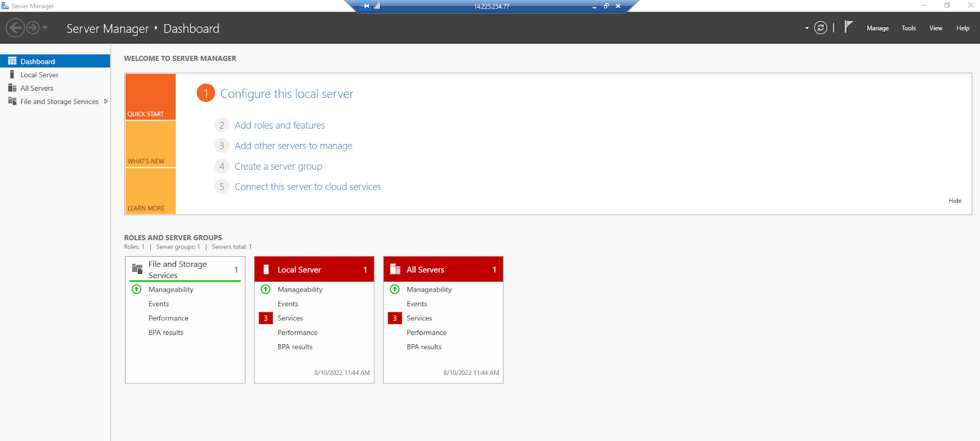Select File and Storage Services in sidebar
The height and width of the screenshot is (441, 980).
(x=55, y=102)
